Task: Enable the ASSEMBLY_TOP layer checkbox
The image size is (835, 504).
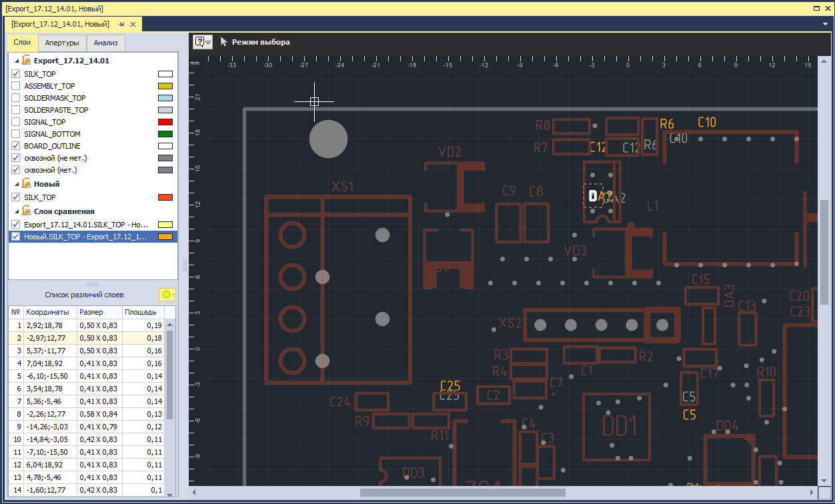Action: pyautogui.click(x=16, y=86)
